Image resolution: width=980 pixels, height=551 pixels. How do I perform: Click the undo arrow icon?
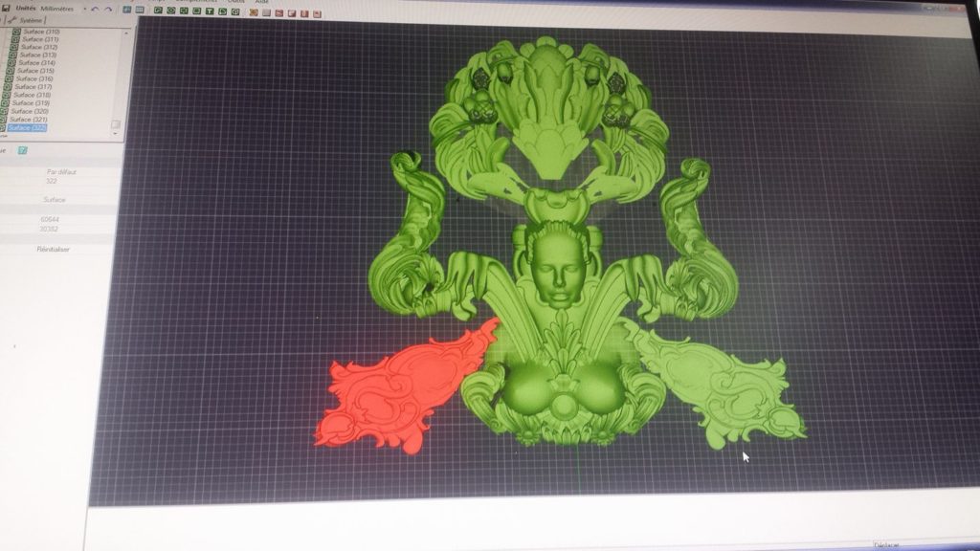coord(95,10)
